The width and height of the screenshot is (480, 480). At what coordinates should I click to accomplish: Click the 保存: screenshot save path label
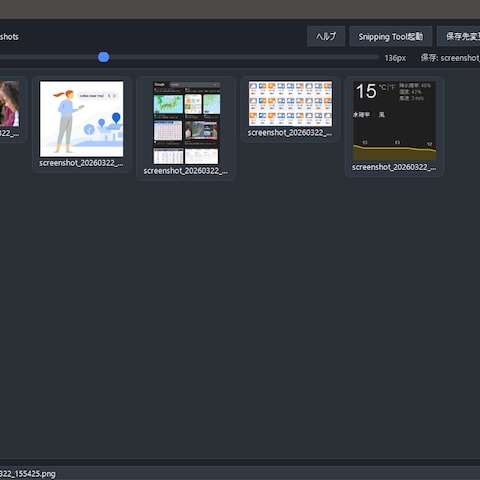pyautogui.click(x=450, y=58)
